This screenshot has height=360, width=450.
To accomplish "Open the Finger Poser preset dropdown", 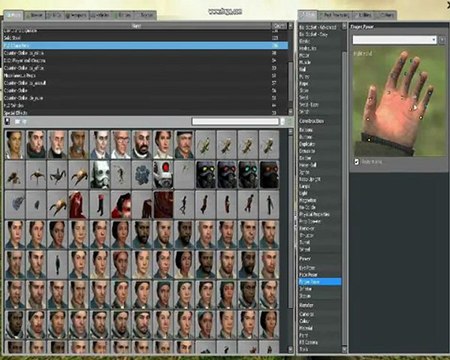I will point(395,40).
